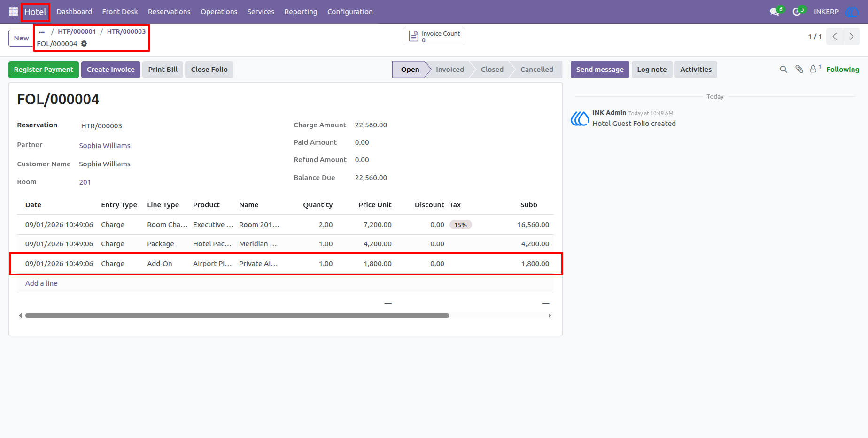Click the Log note button
Image resolution: width=868 pixels, height=438 pixels.
point(652,70)
